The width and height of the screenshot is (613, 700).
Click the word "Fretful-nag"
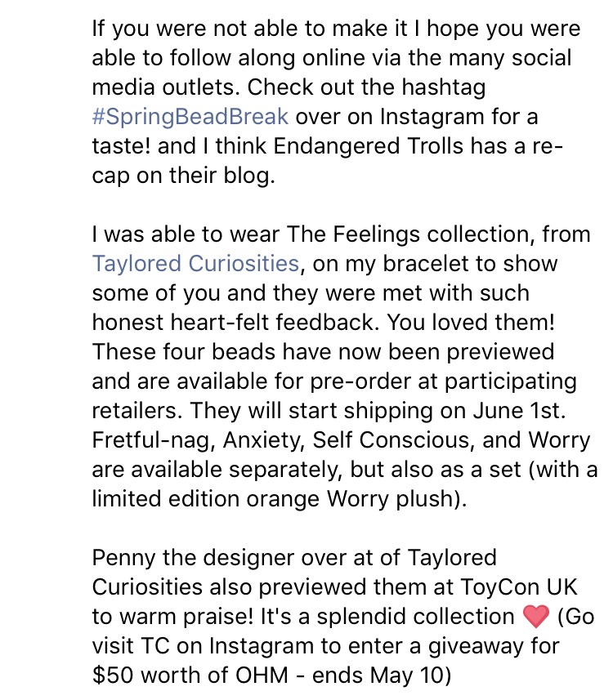tap(150, 440)
